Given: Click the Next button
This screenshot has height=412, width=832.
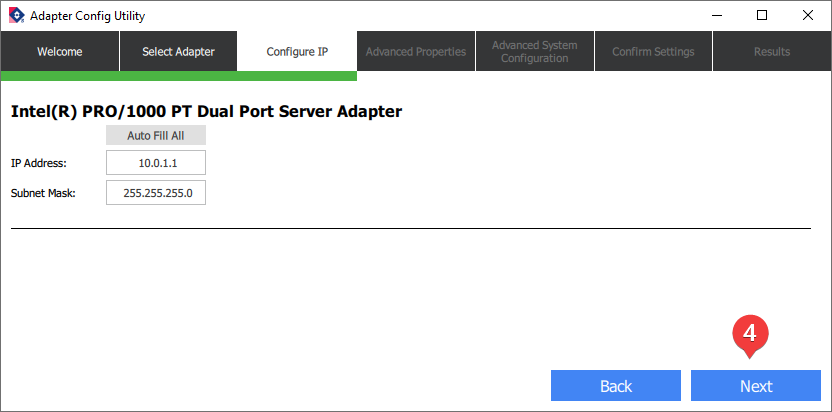Looking at the screenshot, I should click(x=756, y=385).
